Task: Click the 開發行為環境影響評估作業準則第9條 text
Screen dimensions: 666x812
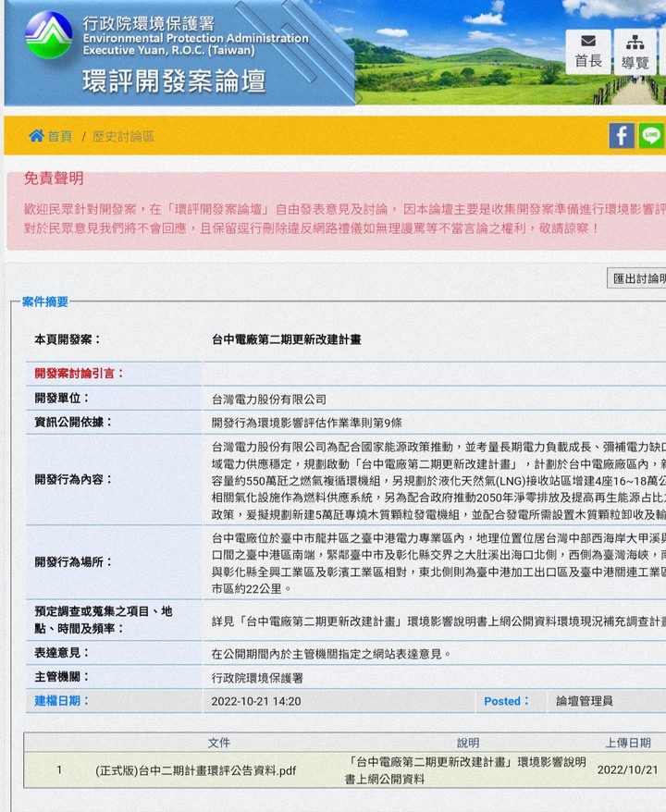Action: (x=306, y=423)
